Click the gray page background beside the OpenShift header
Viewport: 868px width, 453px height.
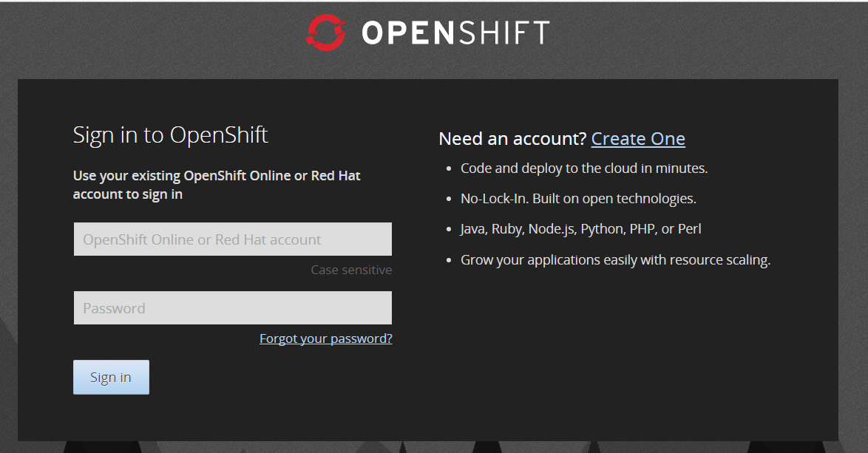(148, 37)
